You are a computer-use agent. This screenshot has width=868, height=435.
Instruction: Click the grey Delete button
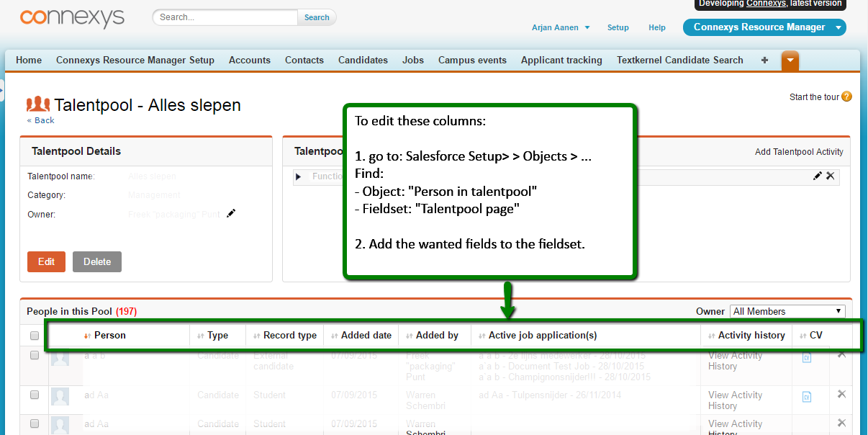(97, 261)
